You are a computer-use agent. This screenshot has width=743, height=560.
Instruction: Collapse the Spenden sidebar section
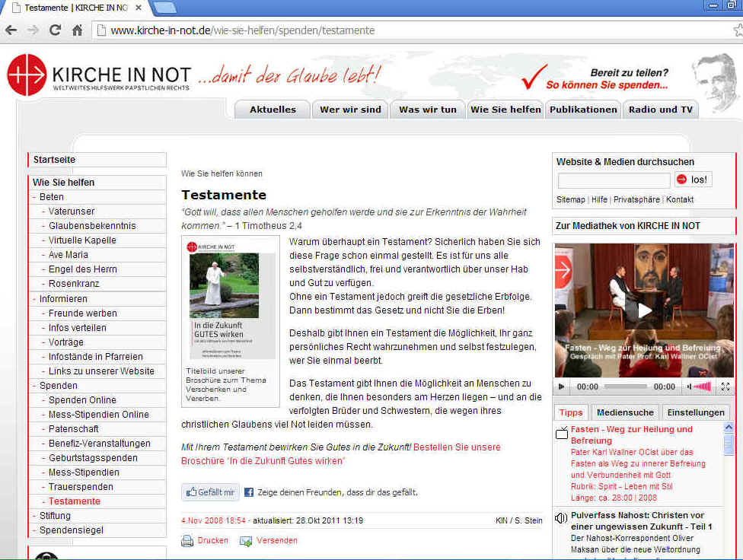tap(59, 386)
